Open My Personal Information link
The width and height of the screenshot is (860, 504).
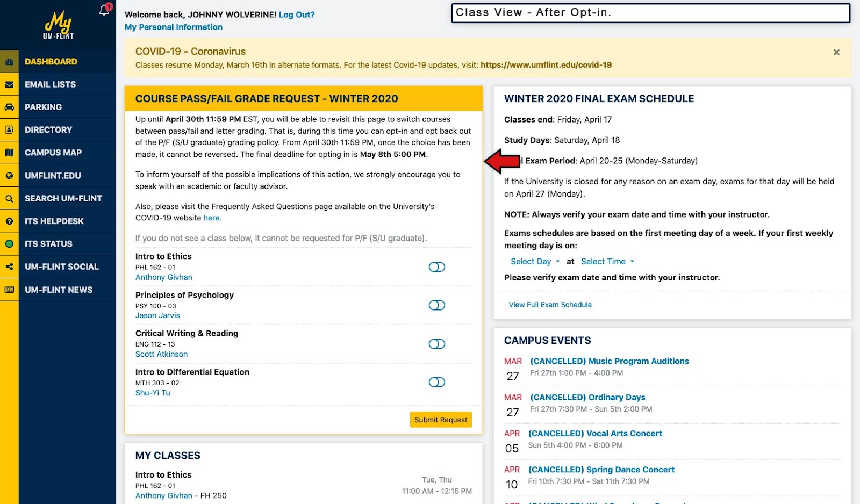click(x=174, y=27)
